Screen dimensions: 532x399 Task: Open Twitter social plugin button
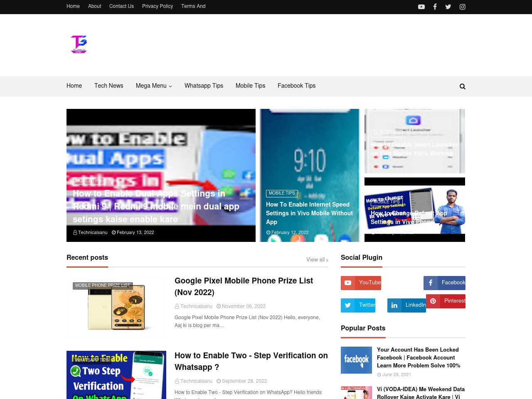(358, 305)
